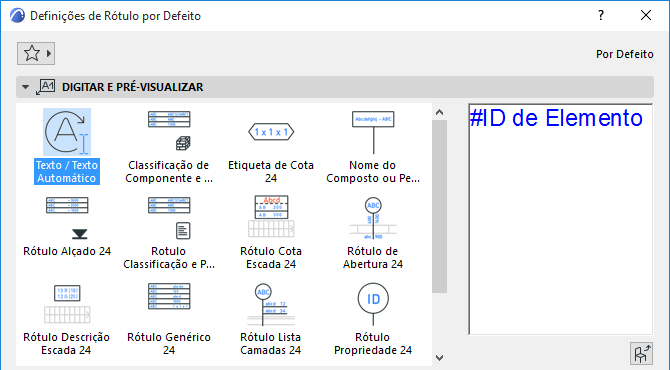Collapse the DIGITAR E PRÉ-VISUALIZAR section
The height and width of the screenshot is (370, 670).
pos(25,87)
